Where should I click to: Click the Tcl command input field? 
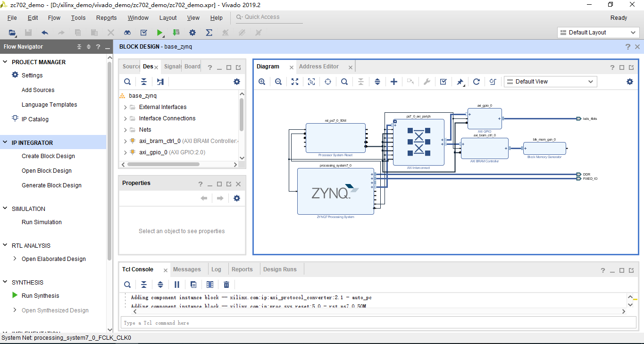(378, 323)
